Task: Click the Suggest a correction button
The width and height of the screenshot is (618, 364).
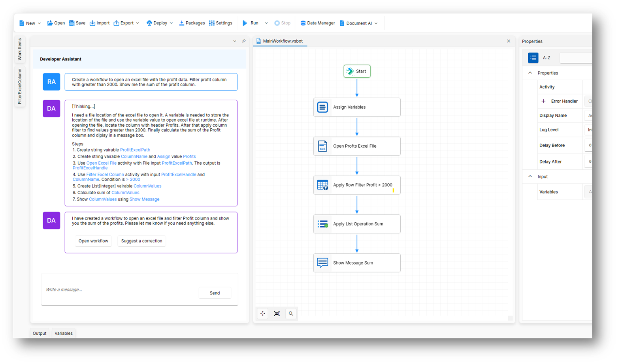Action: (x=141, y=241)
